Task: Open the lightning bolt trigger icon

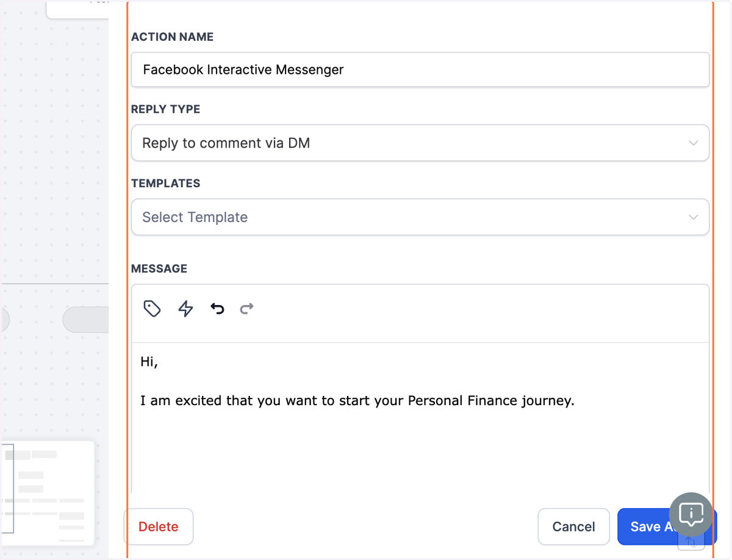Action: (x=185, y=309)
